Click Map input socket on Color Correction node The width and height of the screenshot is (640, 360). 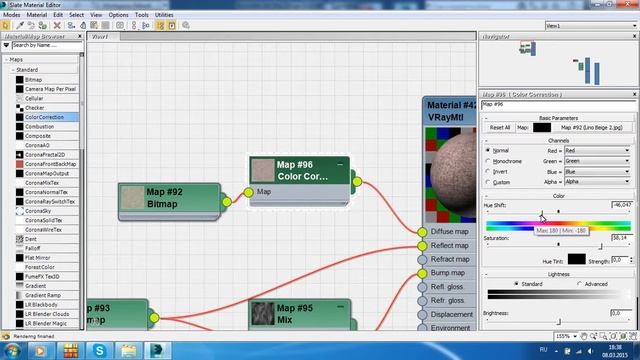pyautogui.click(x=248, y=192)
